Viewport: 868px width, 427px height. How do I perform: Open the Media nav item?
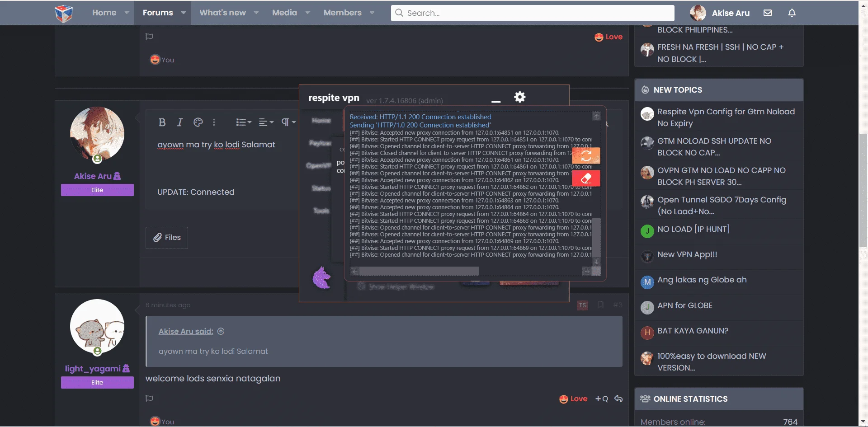click(x=284, y=13)
